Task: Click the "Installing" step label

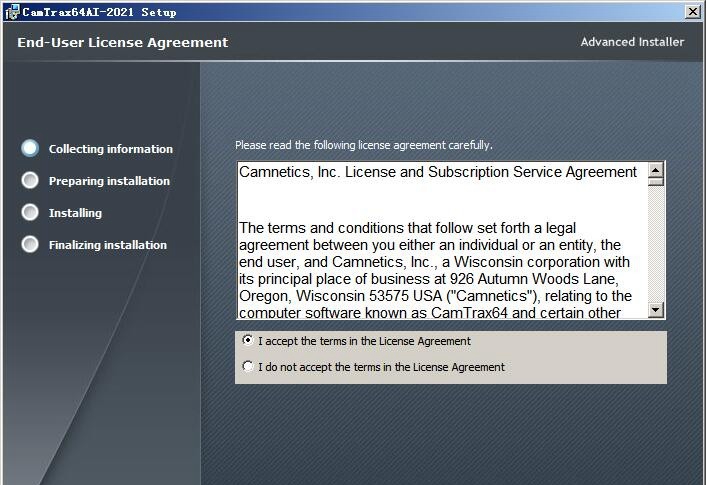Action: pyautogui.click(x=75, y=213)
